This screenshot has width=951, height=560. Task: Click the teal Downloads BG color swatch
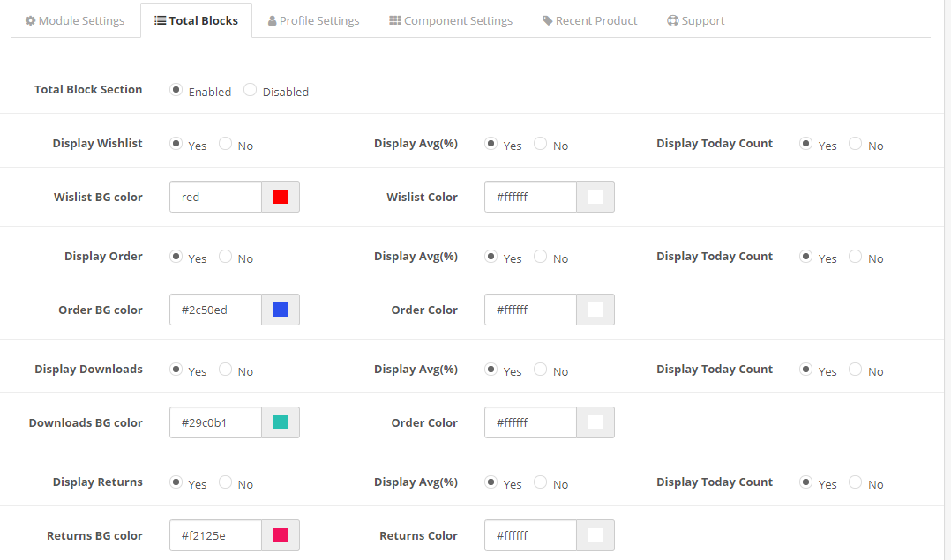click(281, 422)
